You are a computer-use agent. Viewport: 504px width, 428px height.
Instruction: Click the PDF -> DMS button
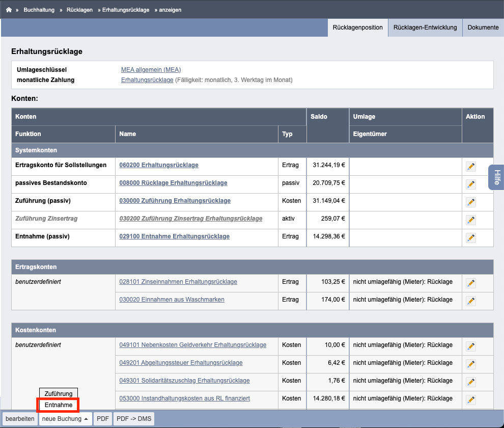[x=134, y=419]
